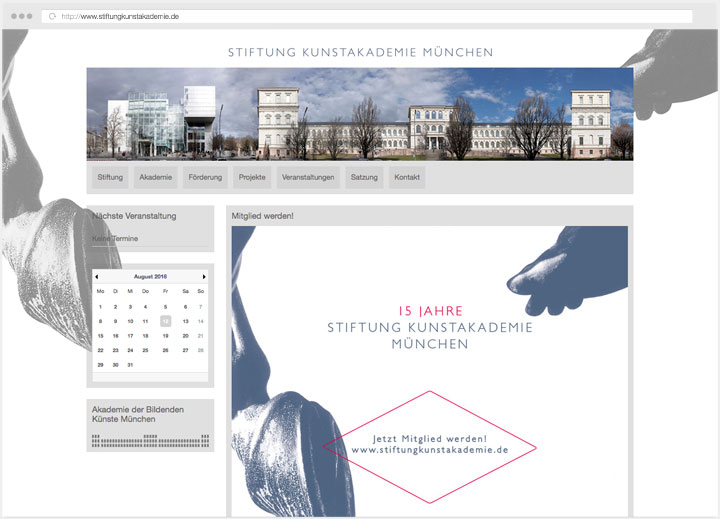The image size is (720, 519).
Task: Click the Nächste Veranstaltung heading
Action: click(134, 216)
